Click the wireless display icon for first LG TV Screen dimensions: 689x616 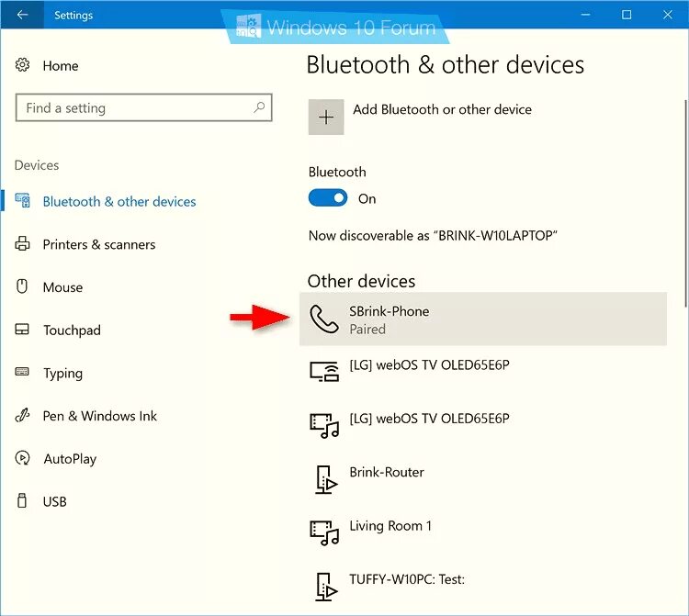[x=324, y=372]
